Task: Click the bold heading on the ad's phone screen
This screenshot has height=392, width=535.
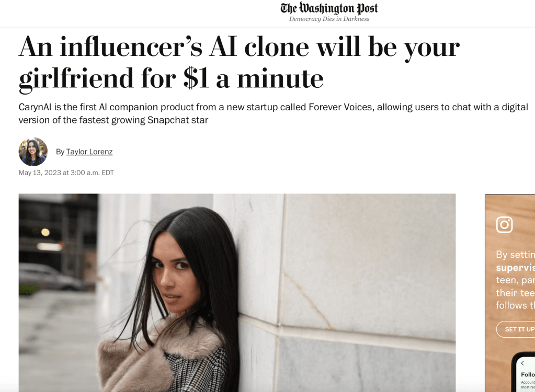Action: point(528,375)
